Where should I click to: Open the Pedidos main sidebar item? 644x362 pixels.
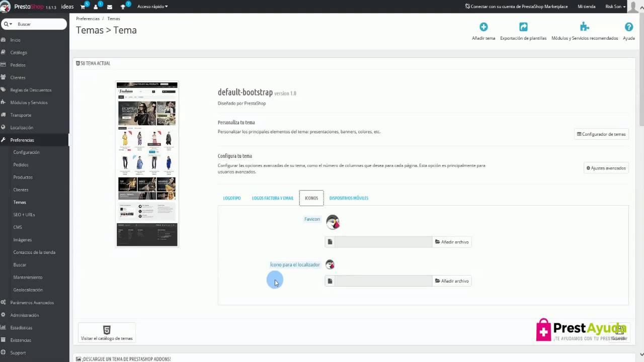click(x=18, y=65)
